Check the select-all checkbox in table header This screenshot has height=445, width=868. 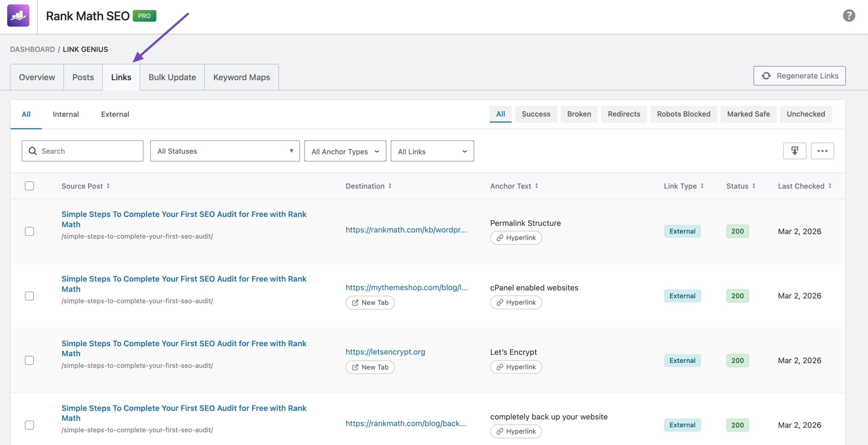coord(30,186)
